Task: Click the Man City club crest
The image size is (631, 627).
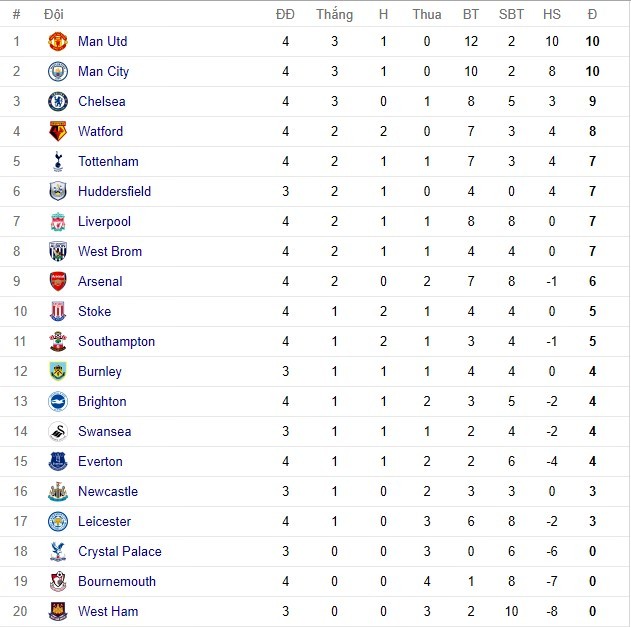Action: 57,71
